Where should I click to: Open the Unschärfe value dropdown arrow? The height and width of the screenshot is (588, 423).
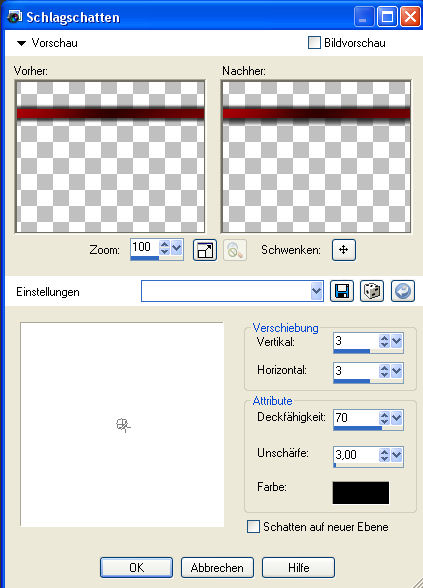click(397, 455)
